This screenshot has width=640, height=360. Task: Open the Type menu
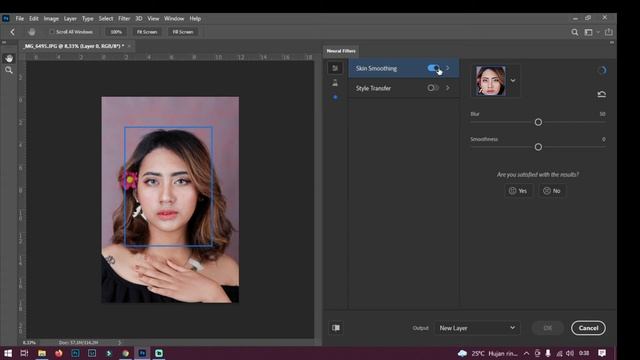tap(87, 18)
